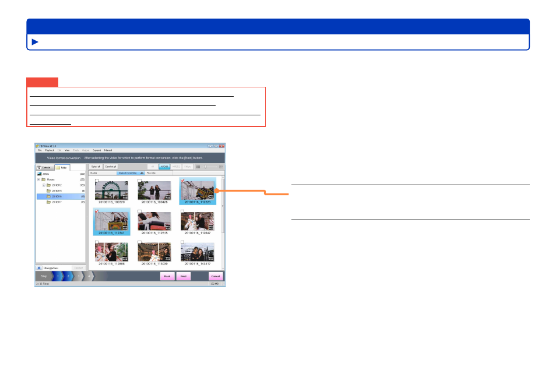This screenshot has height=392, width=556.
Task: Click the Deselect all button
Action: click(x=111, y=167)
